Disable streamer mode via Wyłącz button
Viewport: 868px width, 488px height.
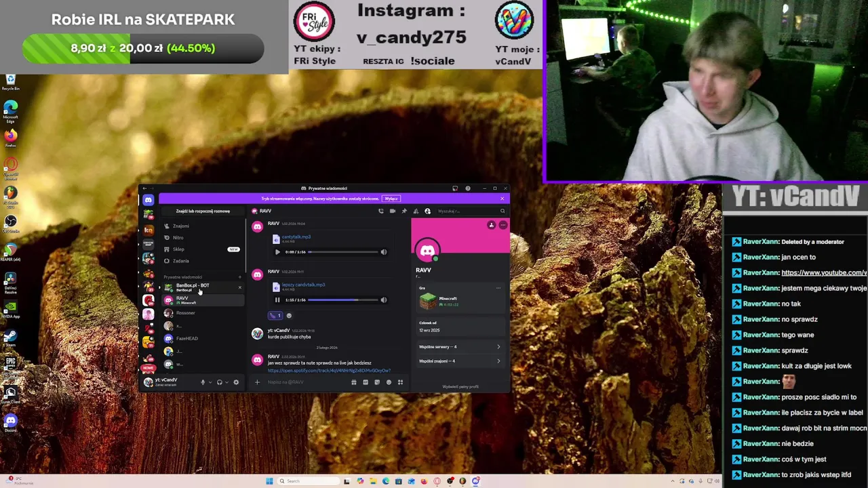point(391,199)
